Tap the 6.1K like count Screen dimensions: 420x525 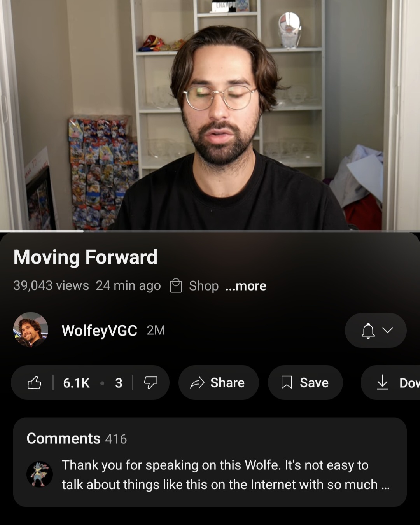(x=77, y=383)
